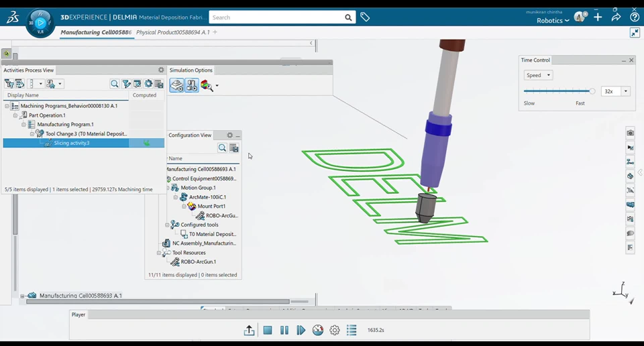644x346 pixels.
Task: Click the list icon in Player bar
Action: click(352, 330)
